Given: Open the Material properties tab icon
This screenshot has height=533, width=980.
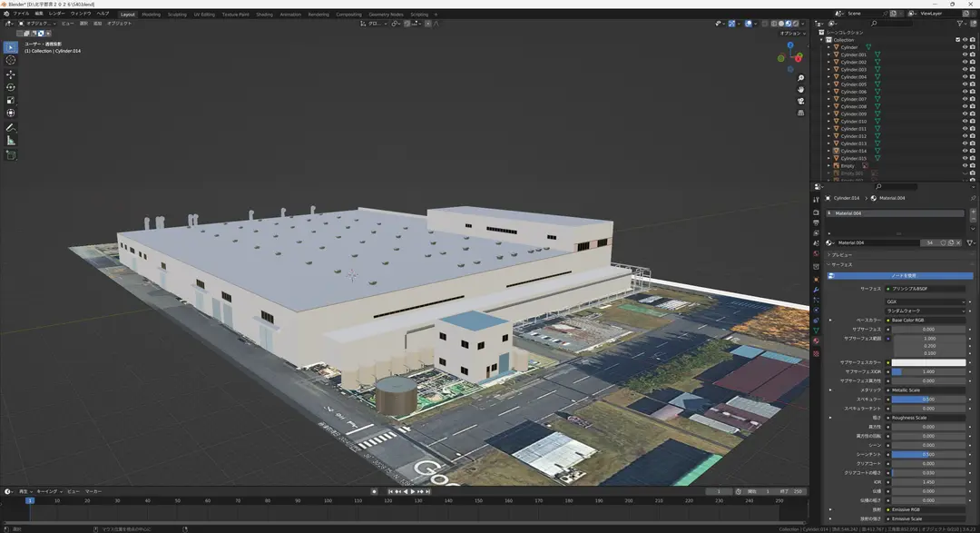Looking at the screenshot, I should pos(816,341).
